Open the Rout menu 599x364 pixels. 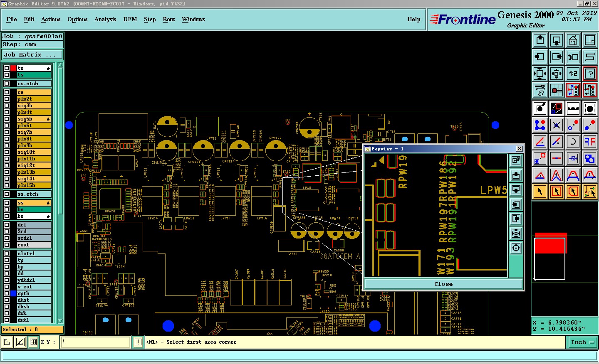pos(169,19)
